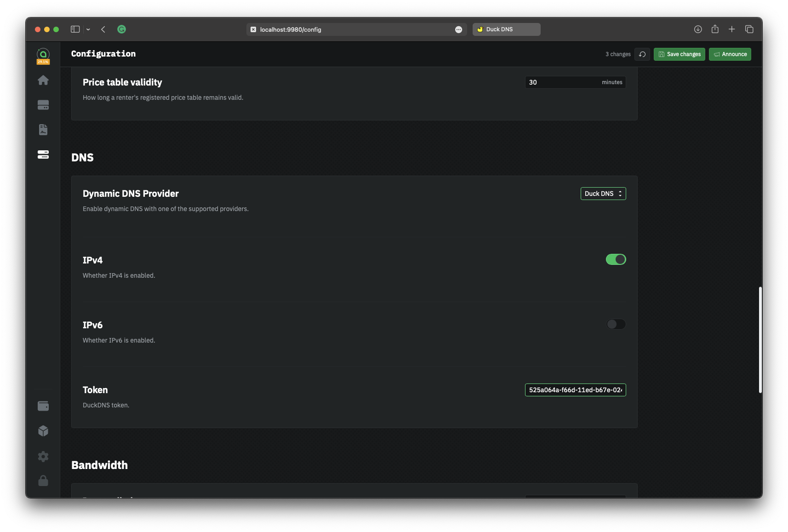The image size is (788, 532).
Task: Expand the browser sidebar chevron menu
Action: (x=88, y=29)
